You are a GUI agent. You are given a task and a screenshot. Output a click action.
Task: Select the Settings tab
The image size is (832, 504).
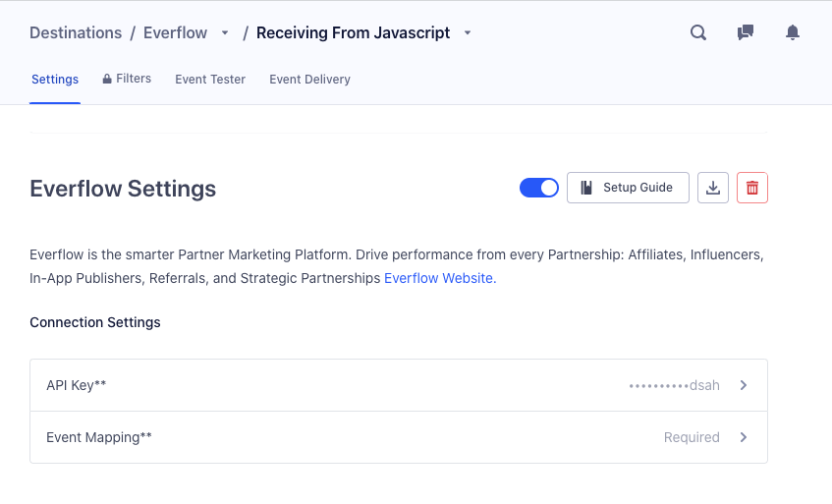55,79
